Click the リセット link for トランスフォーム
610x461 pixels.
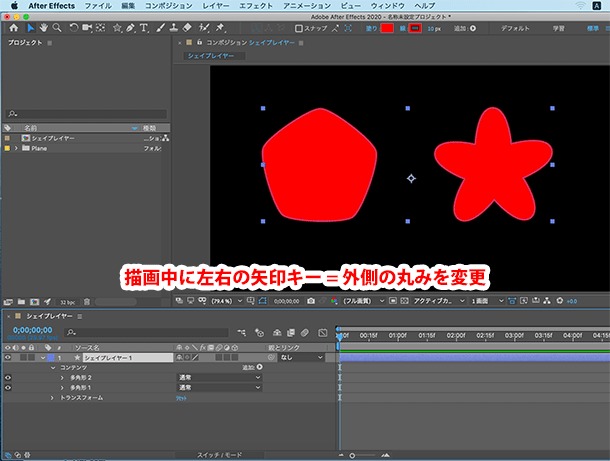(x=181, y=398)
